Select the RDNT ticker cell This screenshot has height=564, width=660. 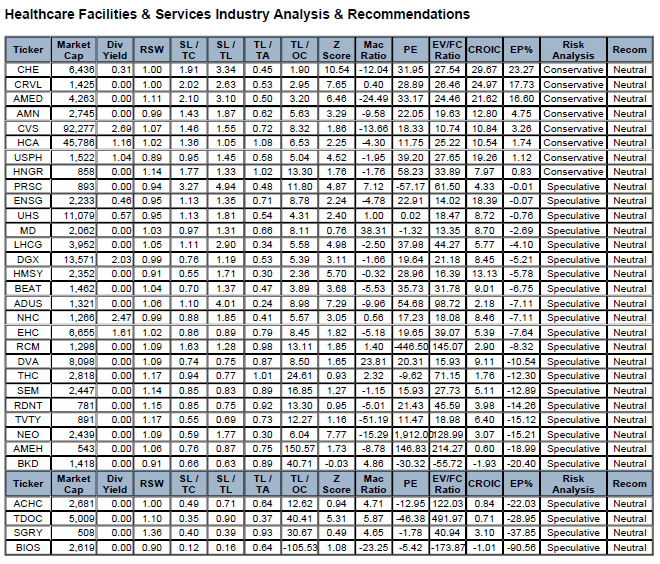[28, 406]
